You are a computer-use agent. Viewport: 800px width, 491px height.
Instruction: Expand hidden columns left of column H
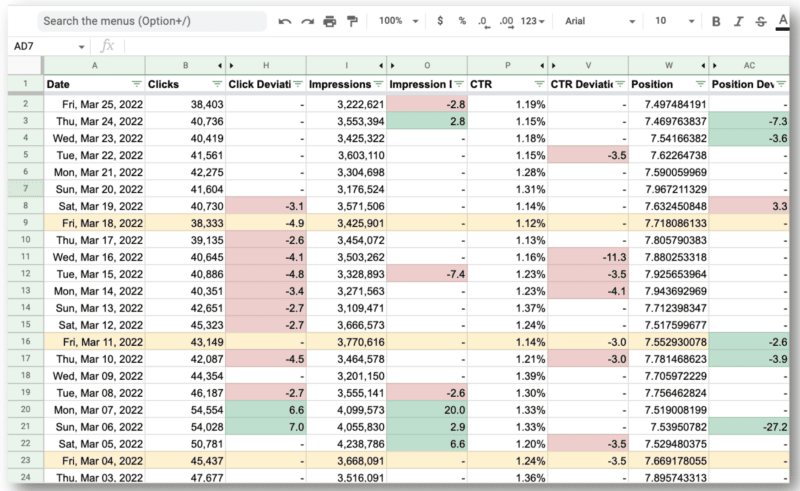[x=233, y=65]
